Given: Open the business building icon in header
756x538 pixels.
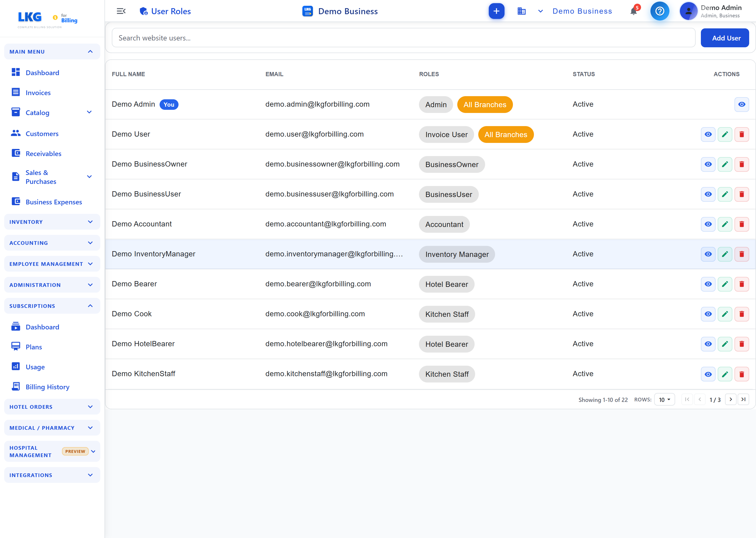Looking at the screenshot, I should (521, 11).
